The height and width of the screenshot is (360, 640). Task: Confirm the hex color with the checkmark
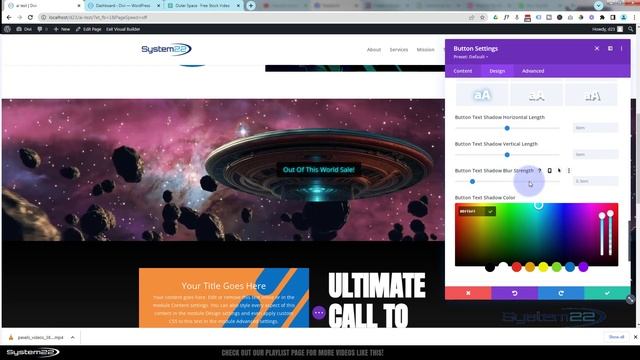[x=490, y=211]
